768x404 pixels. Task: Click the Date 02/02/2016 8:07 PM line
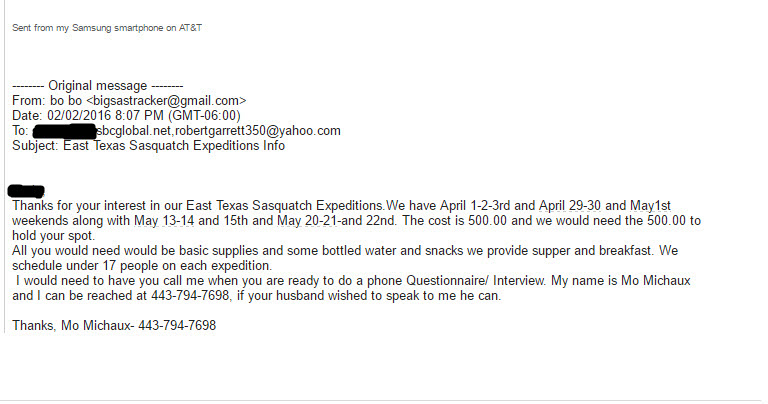126,116
